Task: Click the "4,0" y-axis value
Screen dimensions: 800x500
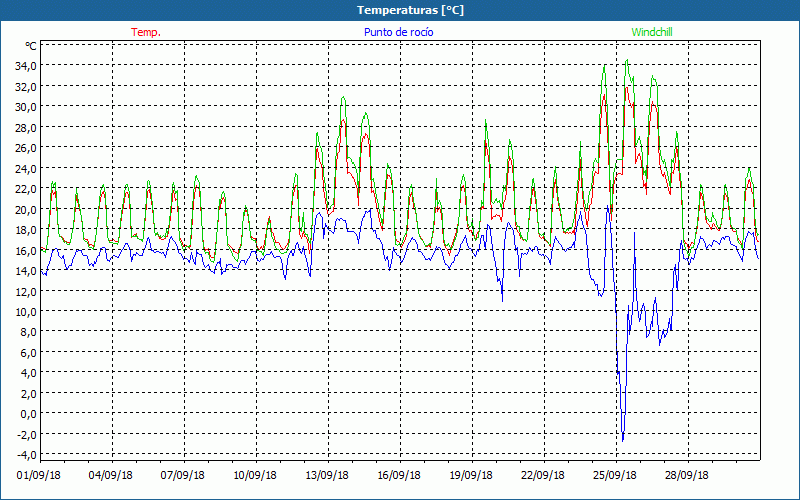Action: coord(28,373)
